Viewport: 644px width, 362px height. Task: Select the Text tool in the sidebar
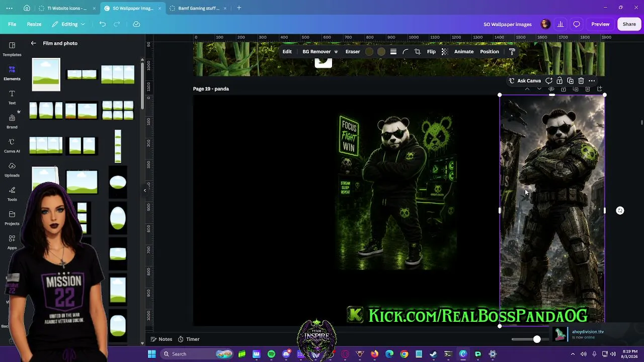pos(12,97)
